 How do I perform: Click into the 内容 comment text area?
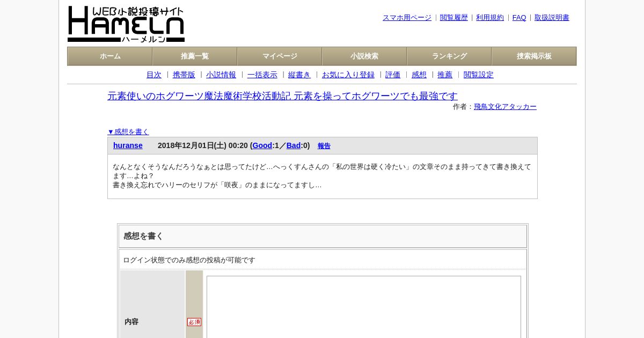364,307
